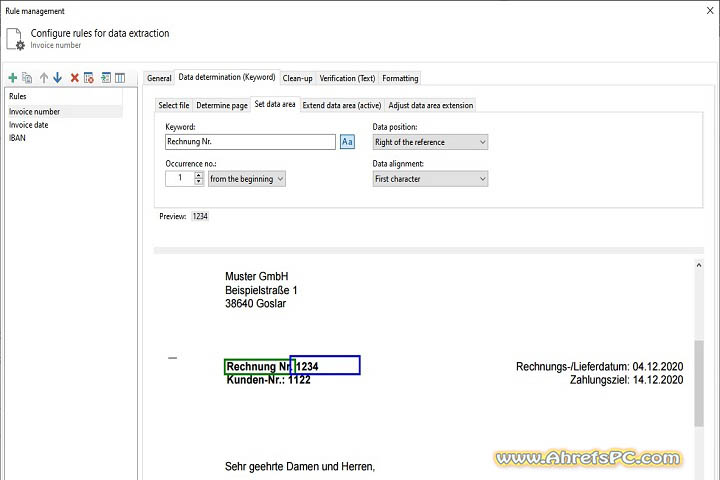Click the preview scrollbar up arrow

[698, 265]
